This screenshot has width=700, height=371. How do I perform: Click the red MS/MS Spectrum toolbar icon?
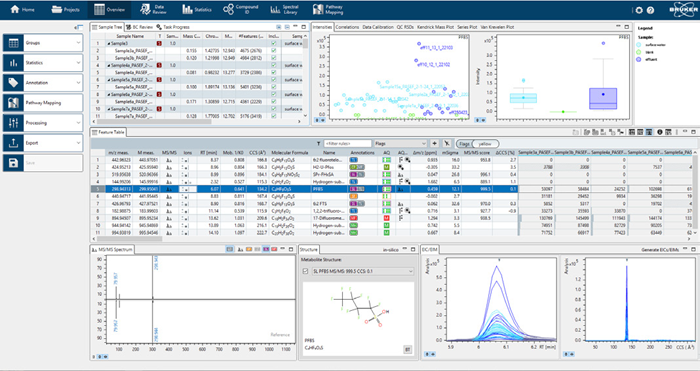pyautogui.click(x=274, y=249)
